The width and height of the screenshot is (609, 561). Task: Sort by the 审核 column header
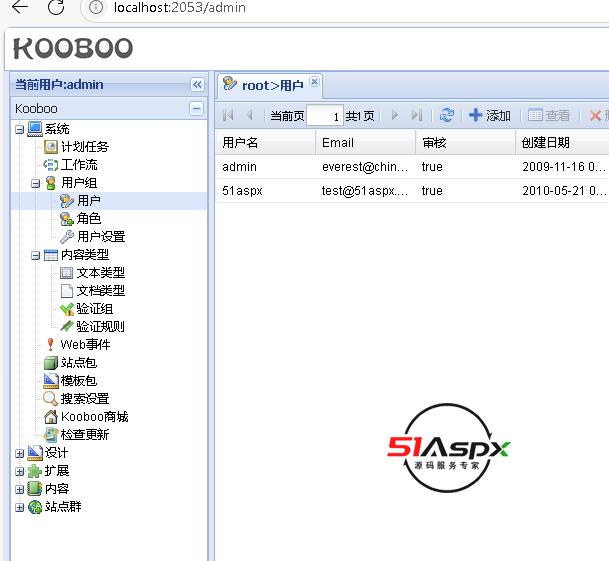[465, 143]
